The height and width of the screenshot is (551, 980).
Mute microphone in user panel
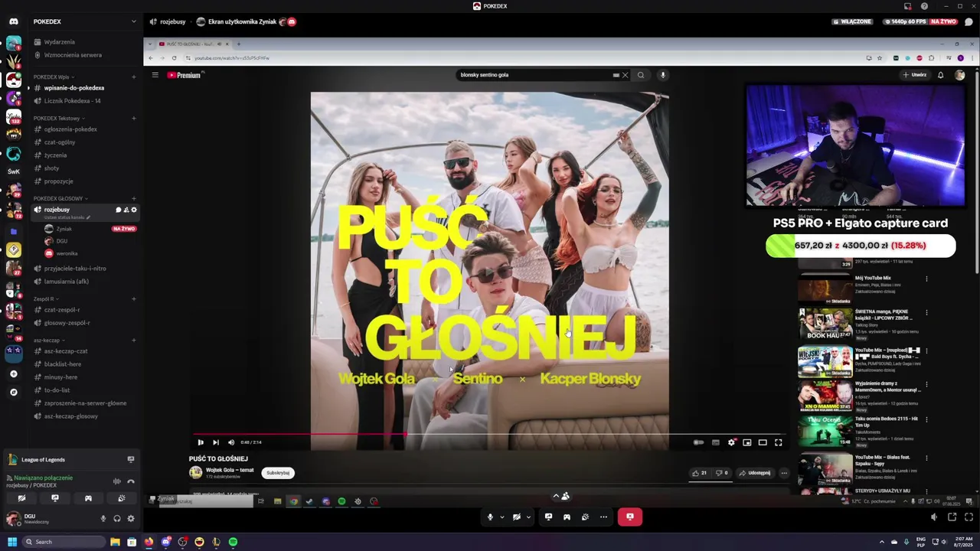(x=103, y=519)
